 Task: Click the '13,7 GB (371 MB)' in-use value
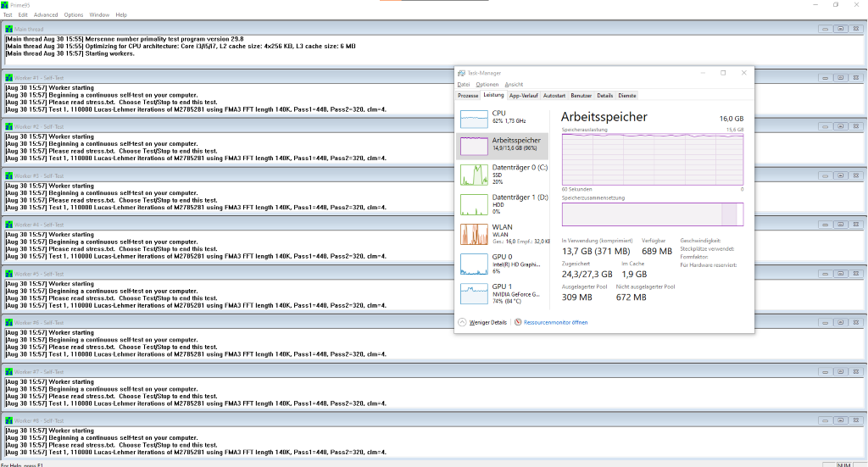click(x=596, y=251)
